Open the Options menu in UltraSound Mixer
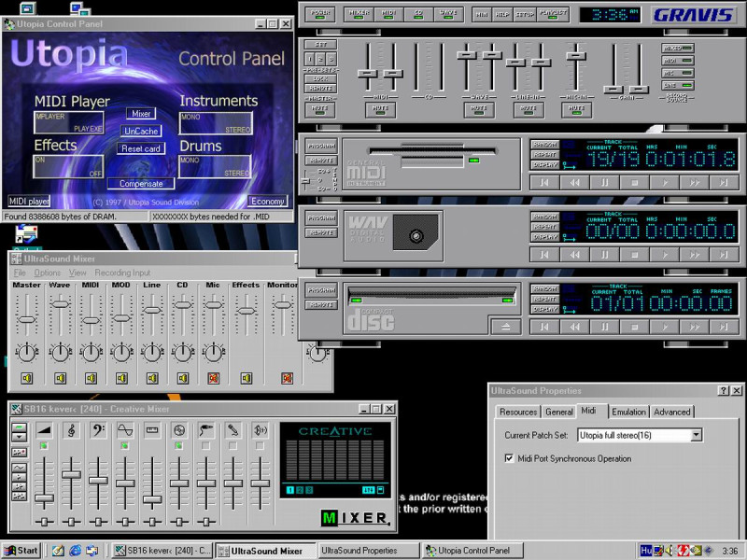This screenshot has height=560, width=747. pos(48,273)
